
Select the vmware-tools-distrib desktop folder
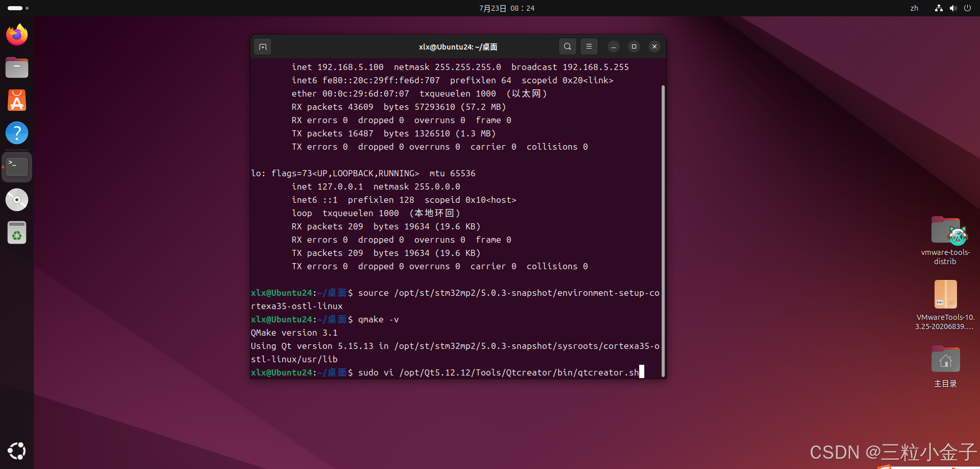[x=945, y=241]
